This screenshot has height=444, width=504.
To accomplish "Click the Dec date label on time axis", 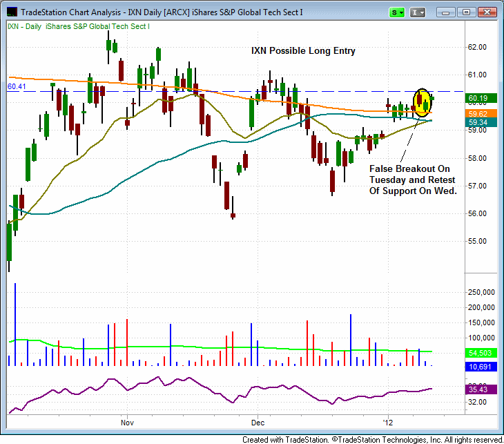I will [x=258, y=423].
